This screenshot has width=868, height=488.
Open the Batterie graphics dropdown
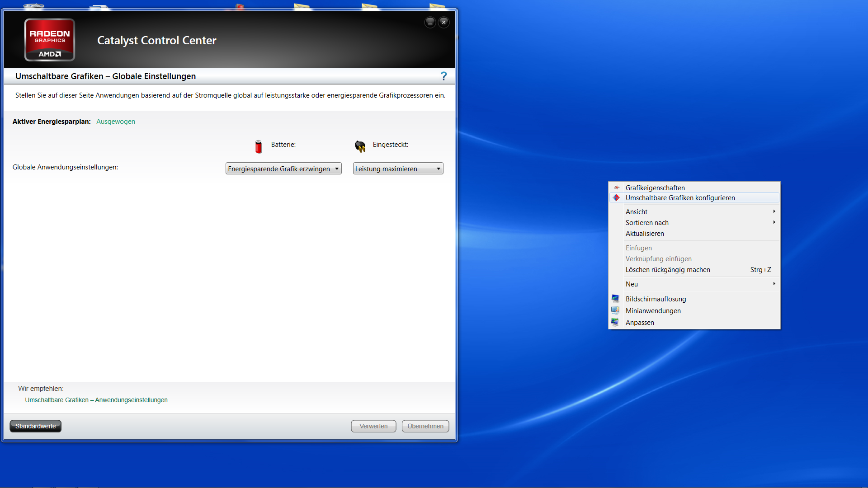(x=283, y=169)
